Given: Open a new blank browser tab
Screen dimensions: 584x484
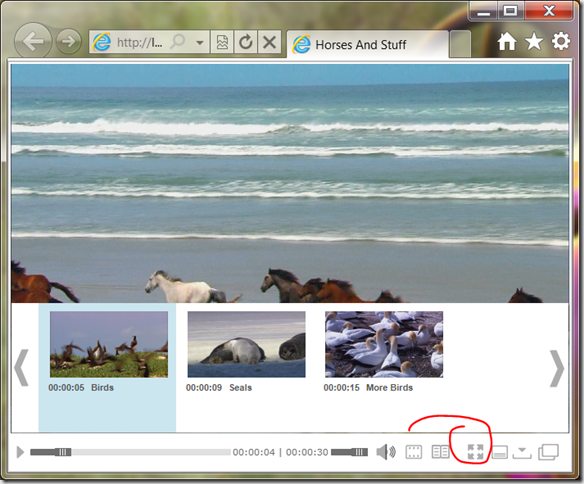Looking at the screenshot, I should pos(460,44).
